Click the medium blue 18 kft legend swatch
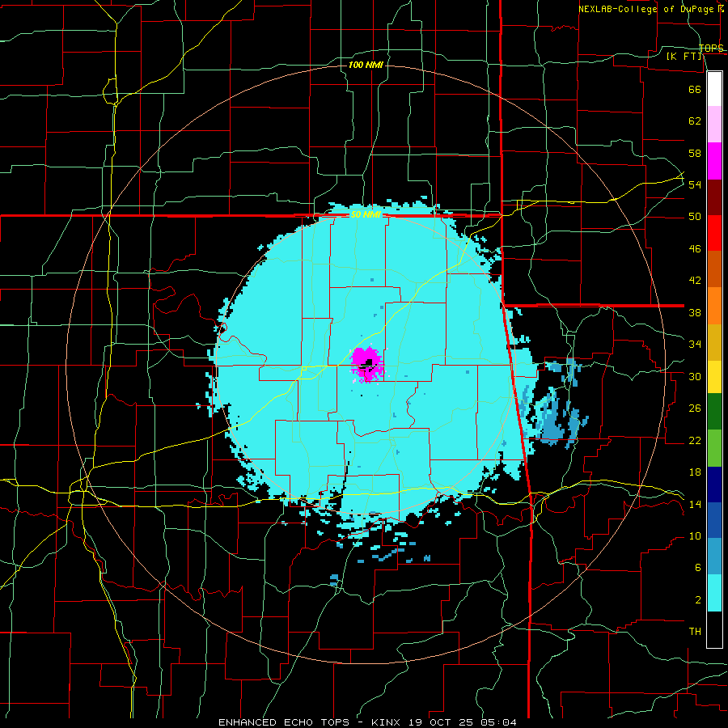Screen dimensions: 728x728 point(714,520)
